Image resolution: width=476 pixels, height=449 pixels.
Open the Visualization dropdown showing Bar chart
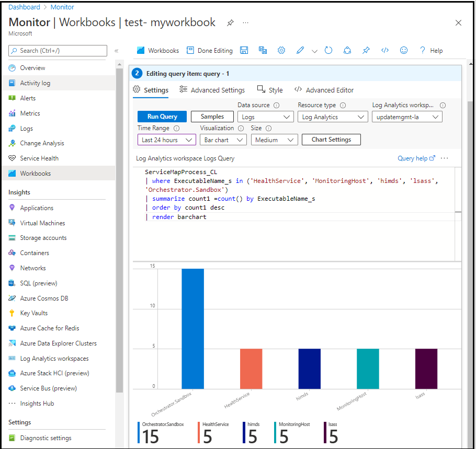pos(223,140)
